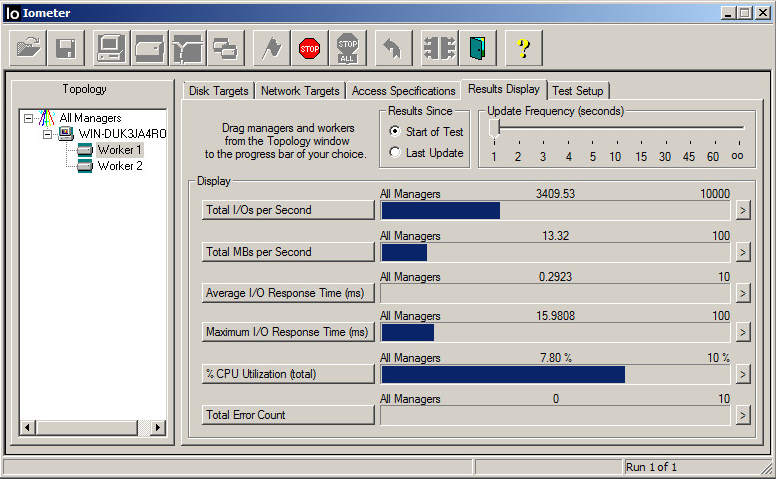Click Update Frequency slider thumb

pyautogui.click(x=494, y=130)
